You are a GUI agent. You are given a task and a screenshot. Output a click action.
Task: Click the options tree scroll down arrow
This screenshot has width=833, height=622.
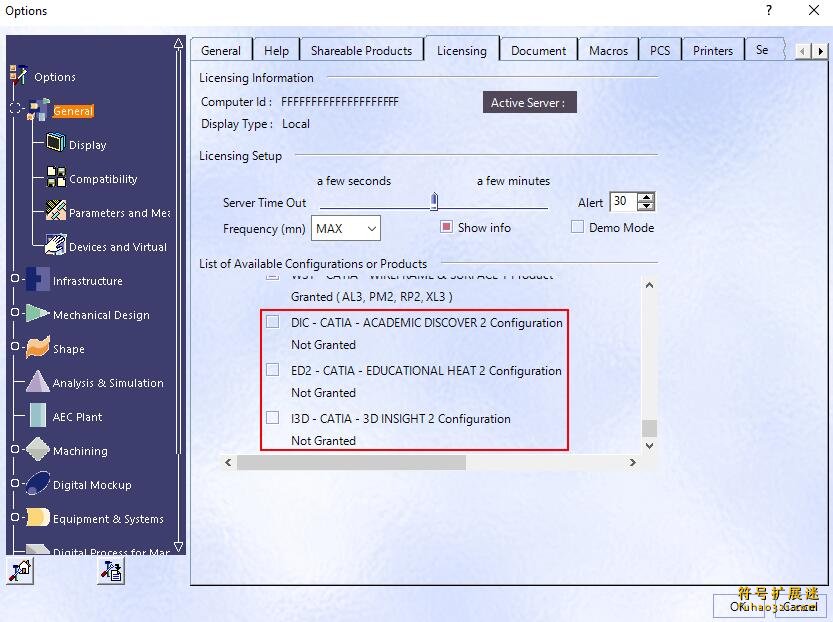[x=178, y=546]
